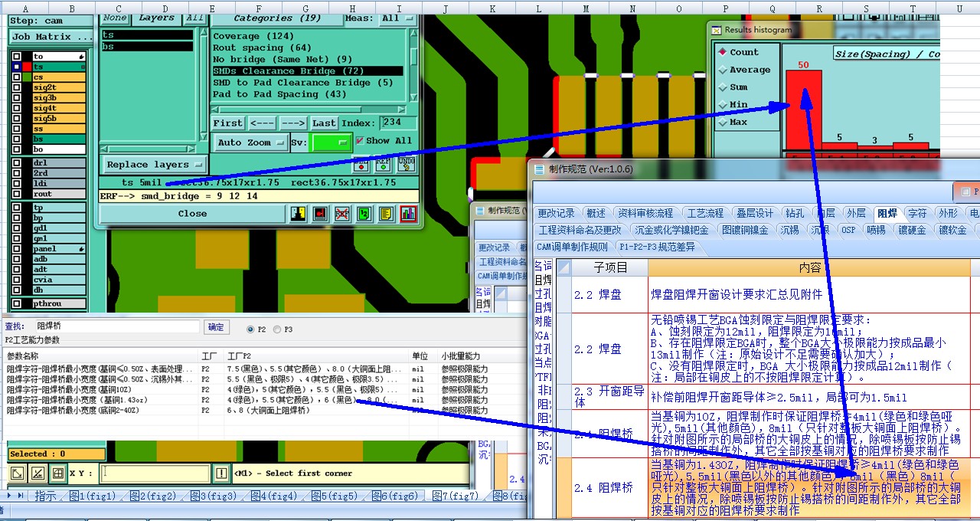This screenshot has height=521, width=980.
Task: Click the X Y coordinates input field
Action: (x=156, y=473)
